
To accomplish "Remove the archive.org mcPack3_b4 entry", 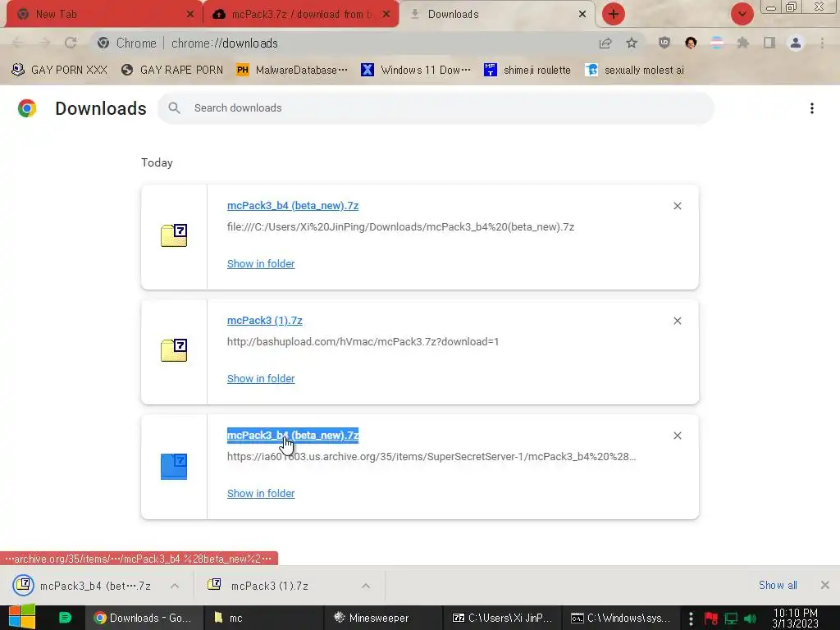I will 677,436.
